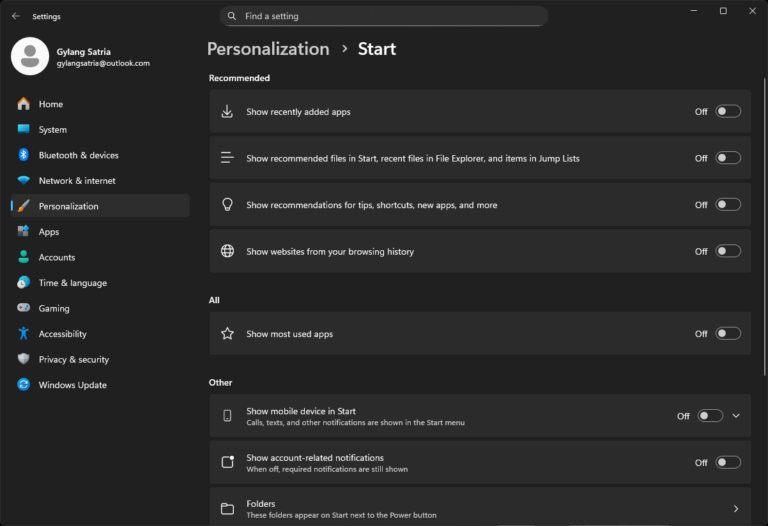Click the Home icon in sidebar

(x=23, y=104)
